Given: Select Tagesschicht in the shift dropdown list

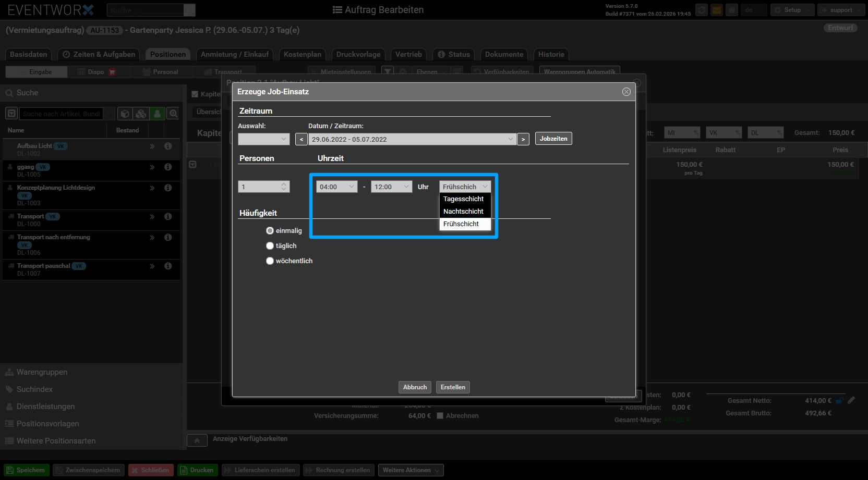Looking at the screenshot, I should pyautogui.click(x=463, y=199).
